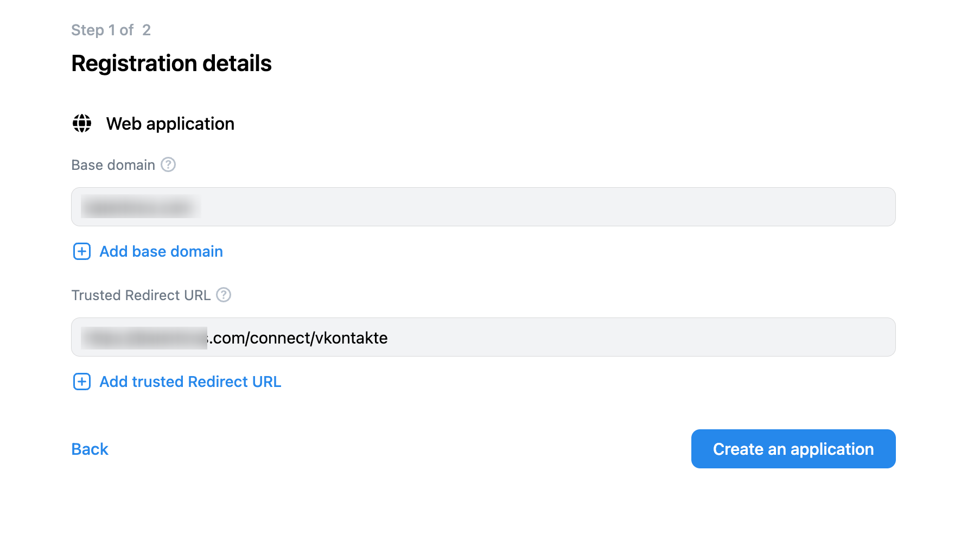Click the globe icon beside Web application

click(82, 123)
